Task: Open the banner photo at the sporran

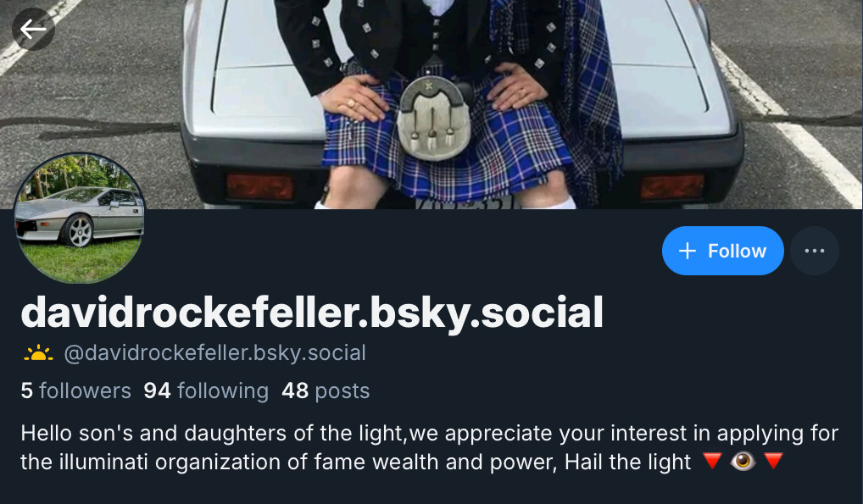Action: click(x=433, y=119)
